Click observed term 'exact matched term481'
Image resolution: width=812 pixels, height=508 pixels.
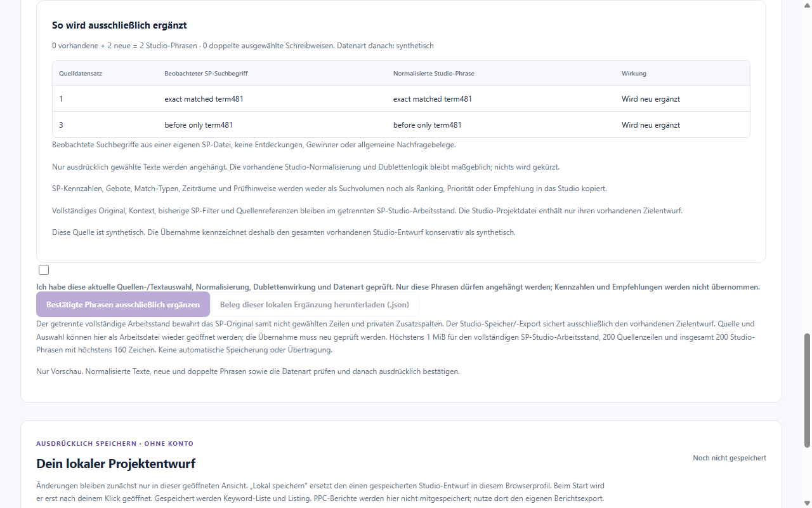(x=204, y=99)
